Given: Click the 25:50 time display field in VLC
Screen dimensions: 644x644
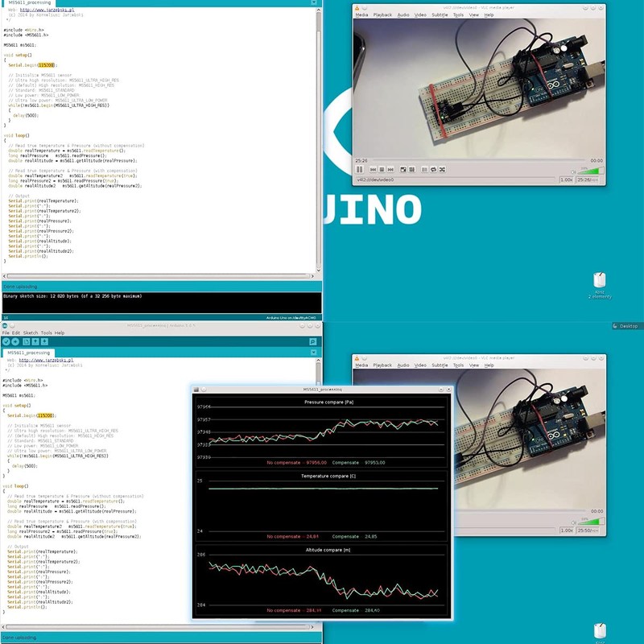Looking at the screenshot, I should 588,530.
